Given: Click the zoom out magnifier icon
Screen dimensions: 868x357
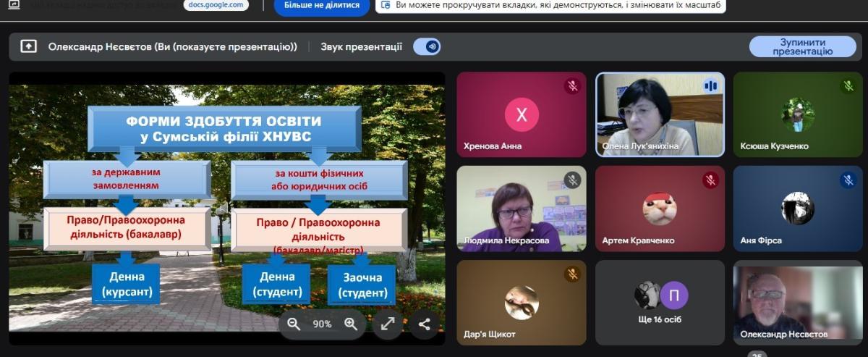Looking at the screenshot, I should tap(294, 324).
